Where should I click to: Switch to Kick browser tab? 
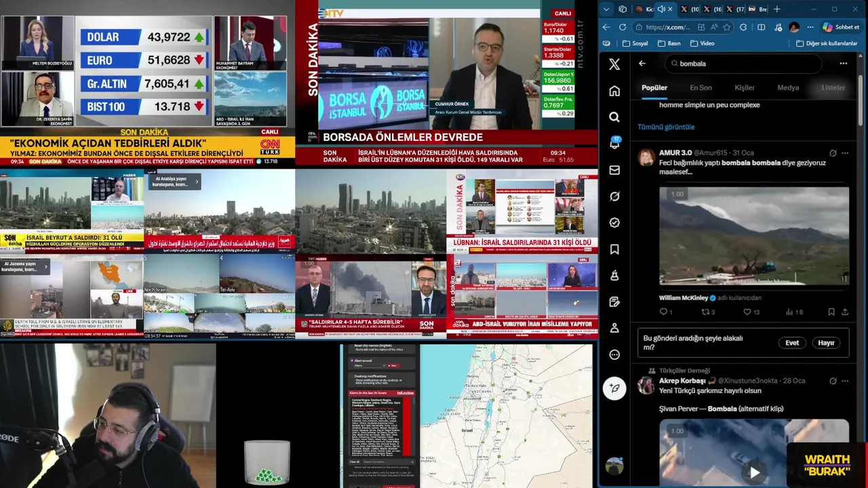(645, 9)
